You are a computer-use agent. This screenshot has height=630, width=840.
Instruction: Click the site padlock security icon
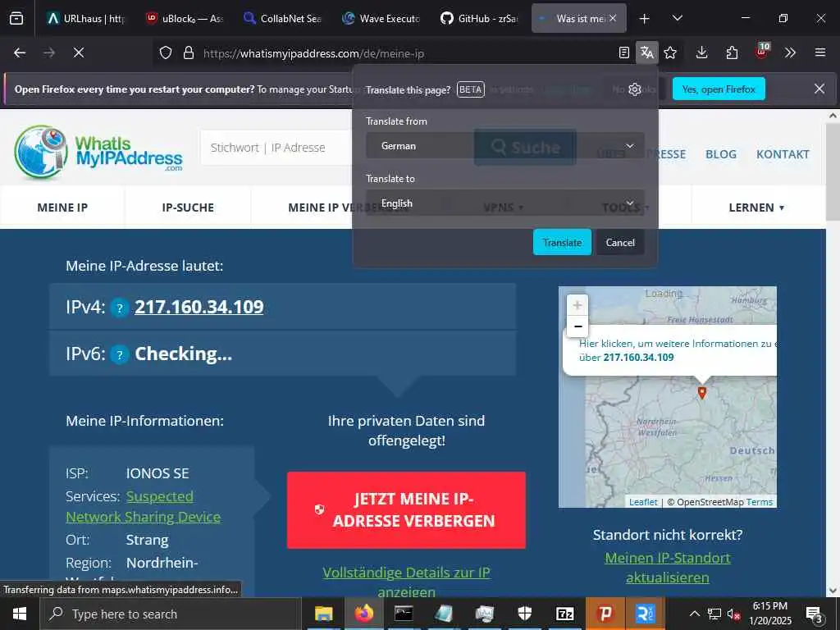coord(189,53)
